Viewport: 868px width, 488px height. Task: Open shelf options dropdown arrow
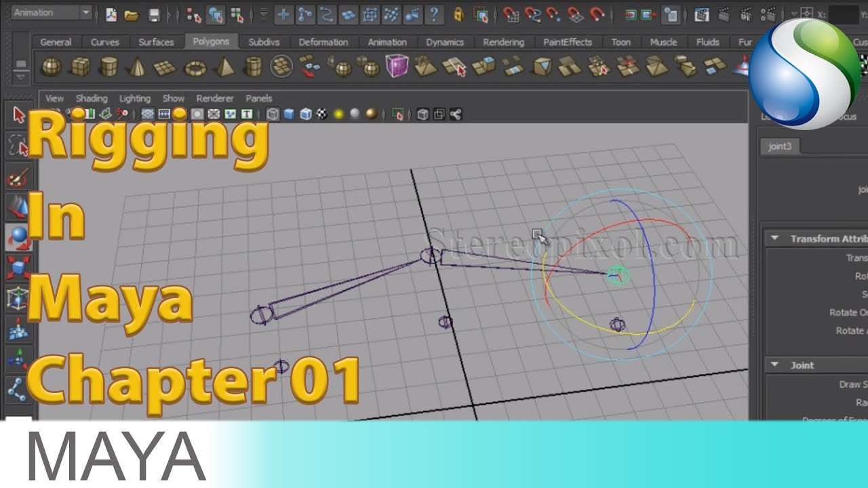(x=20, y=77)
